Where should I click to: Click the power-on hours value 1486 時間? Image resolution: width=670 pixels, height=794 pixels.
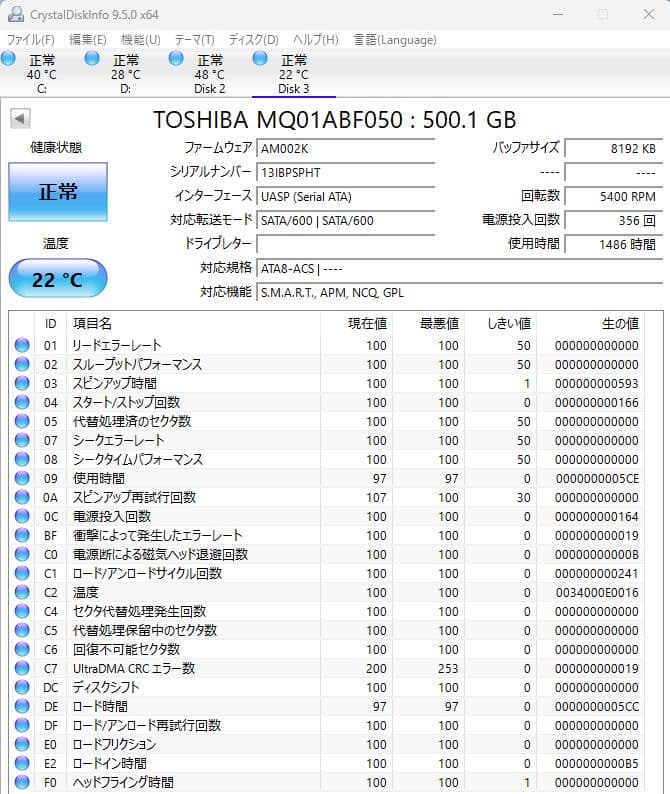(x=613, y=244)
